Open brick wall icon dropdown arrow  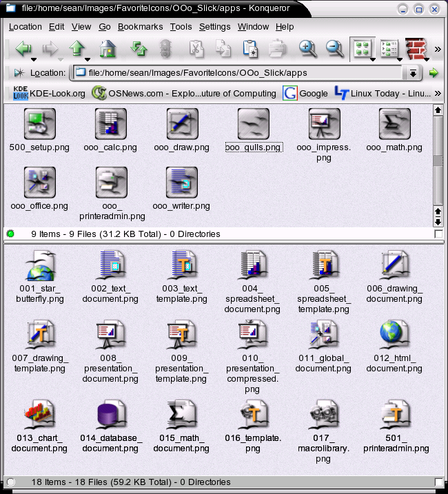pyautogui.click(x=427, y=59)
